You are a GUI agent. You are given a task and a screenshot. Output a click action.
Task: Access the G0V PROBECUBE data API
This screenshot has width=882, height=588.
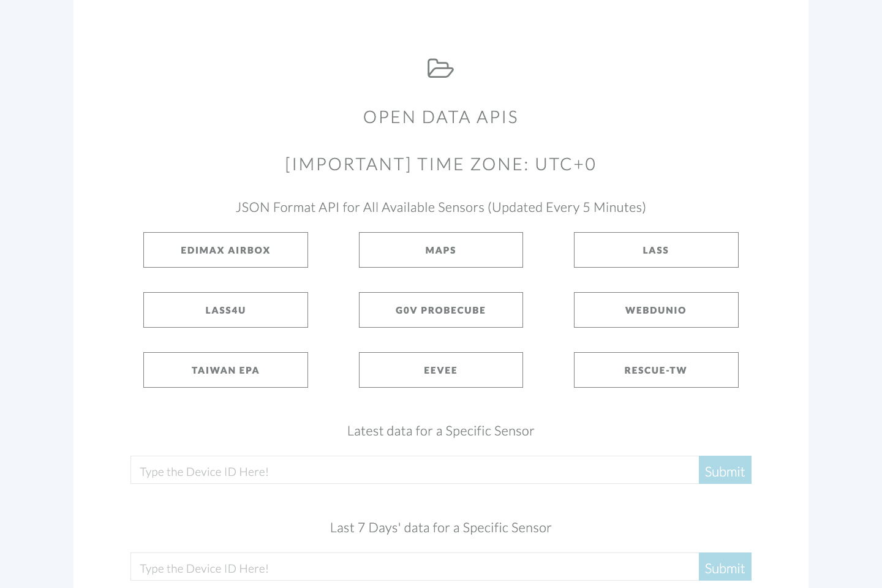440,310
